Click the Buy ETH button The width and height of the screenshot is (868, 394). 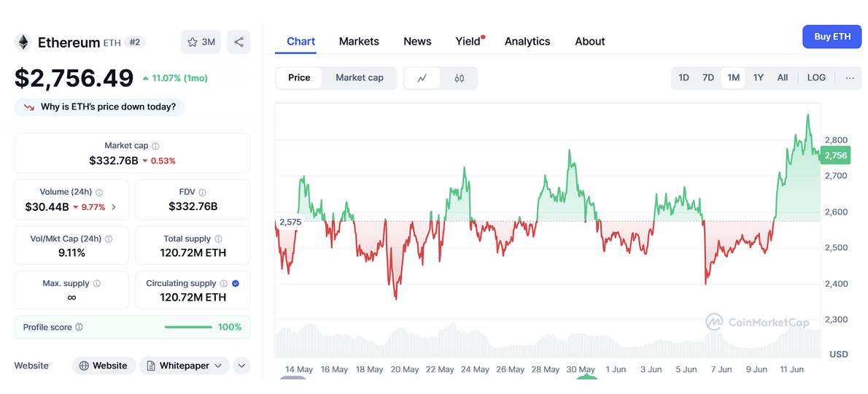(832, 36)
